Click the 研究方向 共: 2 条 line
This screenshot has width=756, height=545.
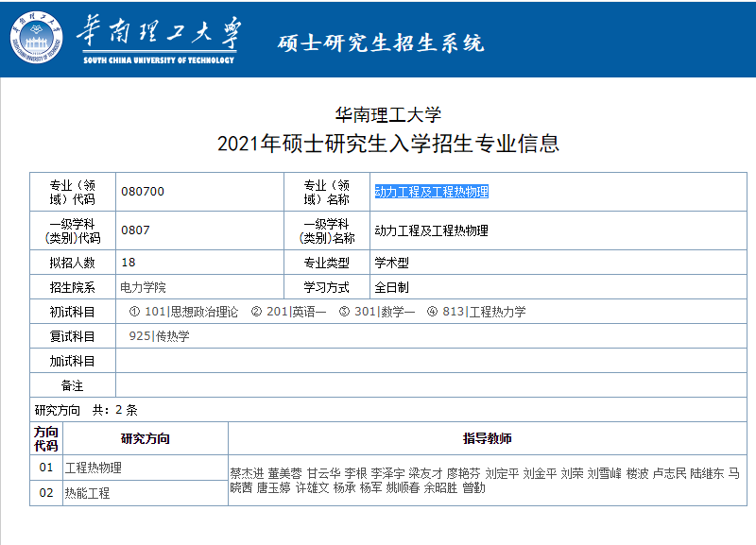tap(86, 410)
